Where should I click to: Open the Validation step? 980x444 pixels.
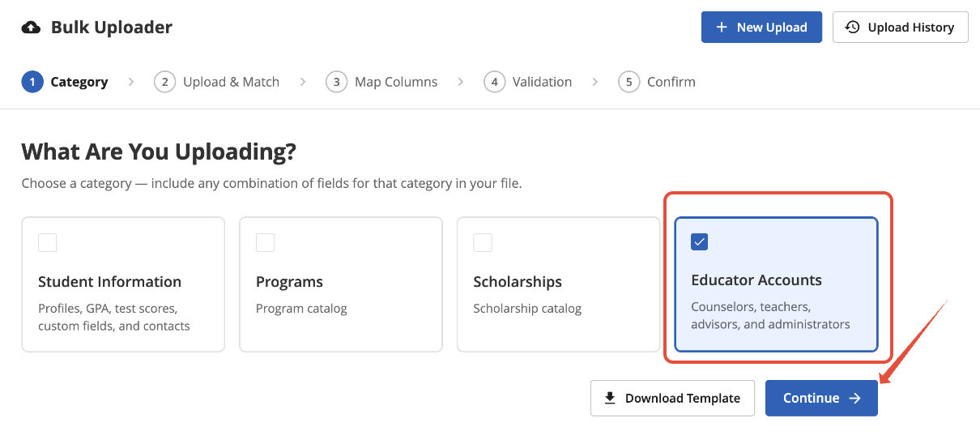[528, 82]
